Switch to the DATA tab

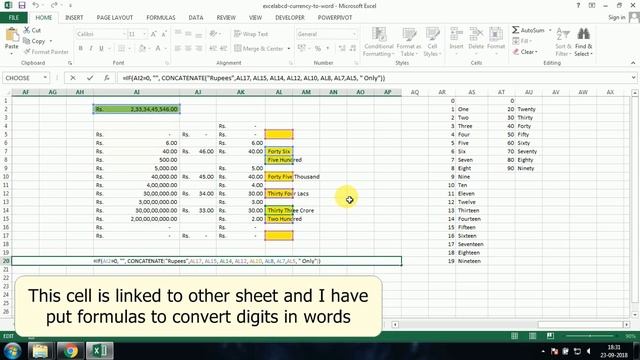pyautogui.click(x=196, y=18)
